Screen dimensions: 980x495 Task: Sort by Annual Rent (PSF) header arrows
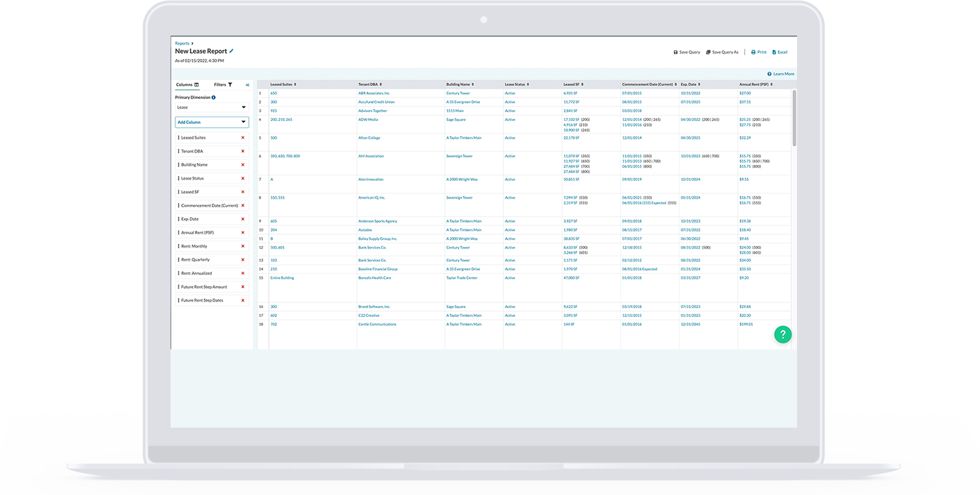772,85
